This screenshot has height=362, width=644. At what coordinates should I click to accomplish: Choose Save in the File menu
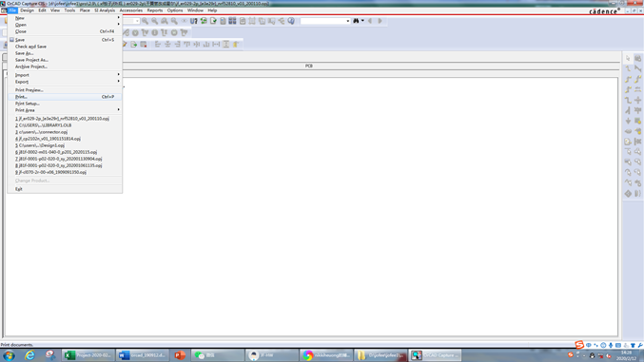point(65,40)
